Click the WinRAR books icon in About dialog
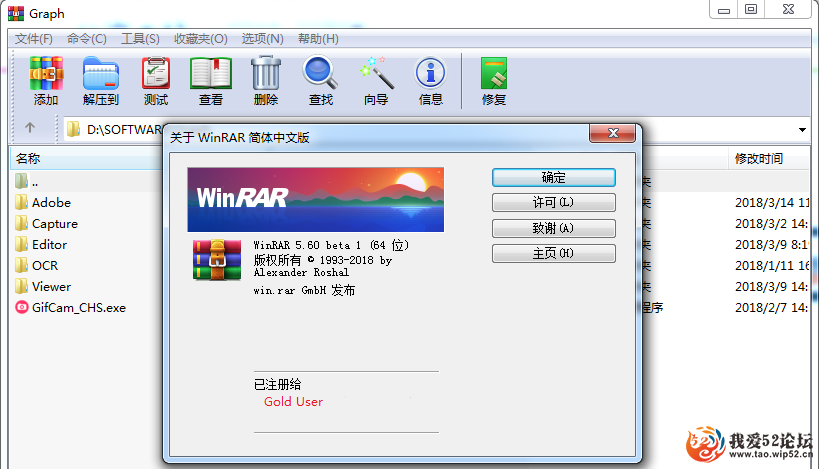 click(x=217, y=260)
